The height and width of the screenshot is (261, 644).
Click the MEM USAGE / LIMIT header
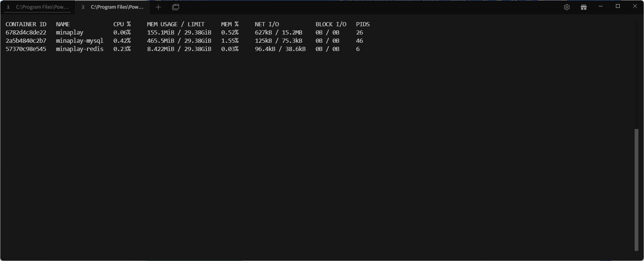pyautogui.click(x=176, y=24)
